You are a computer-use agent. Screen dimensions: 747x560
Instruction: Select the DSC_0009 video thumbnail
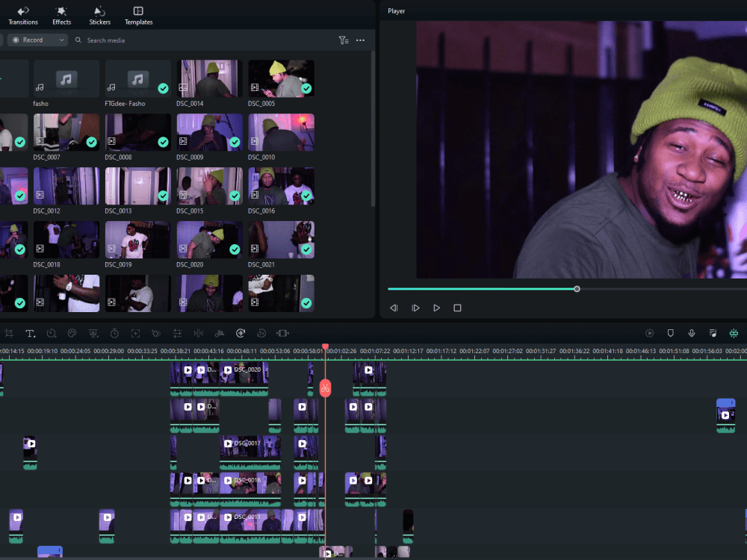pos(209,132)
